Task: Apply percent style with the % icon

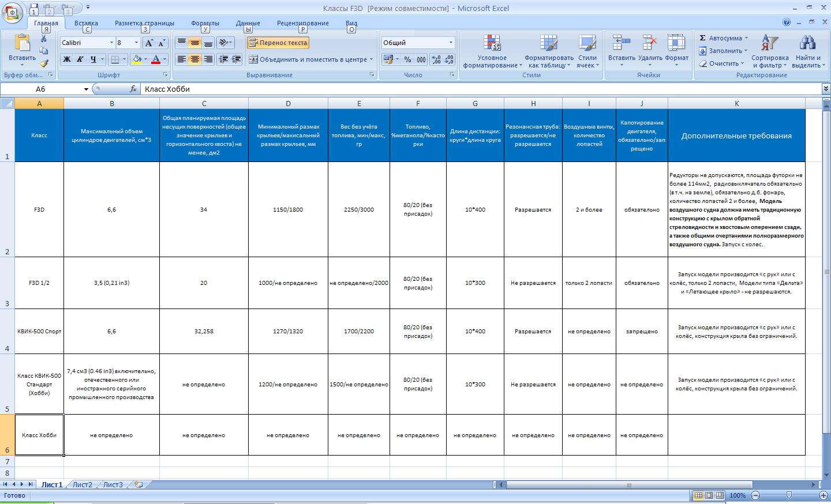Action: [x=408, y=59]
